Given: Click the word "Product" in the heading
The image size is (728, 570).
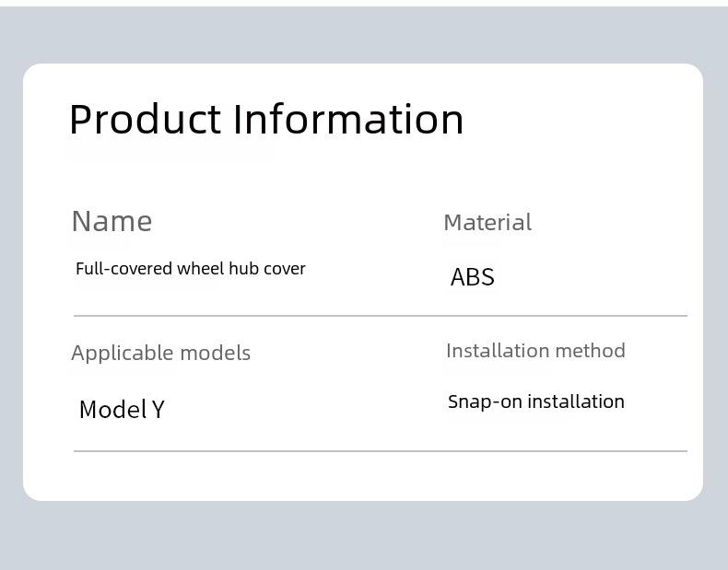Looking at the screenshot, I should click(145, 120).
